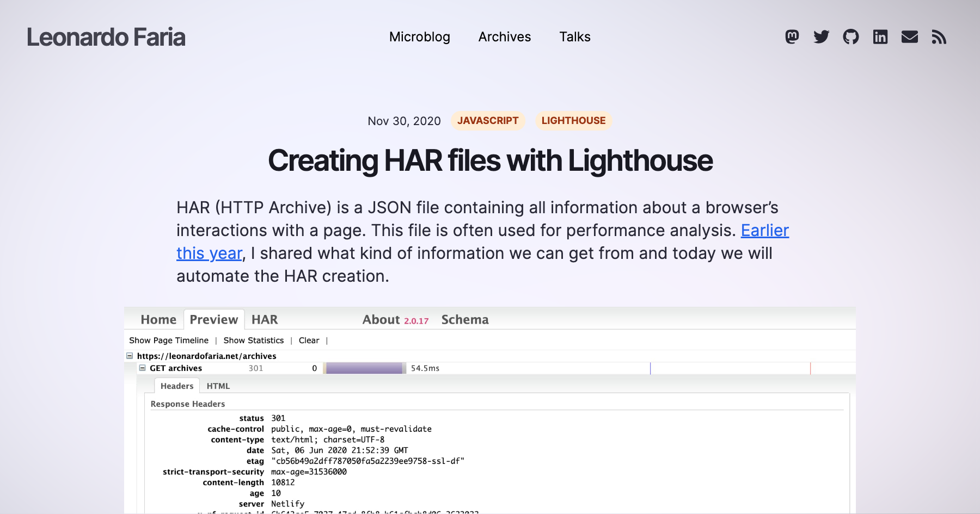The width and height of the screenshot is (980, 514).
Task: Switch to the Home tab in the HAR viewer
Action: point(158,320)
